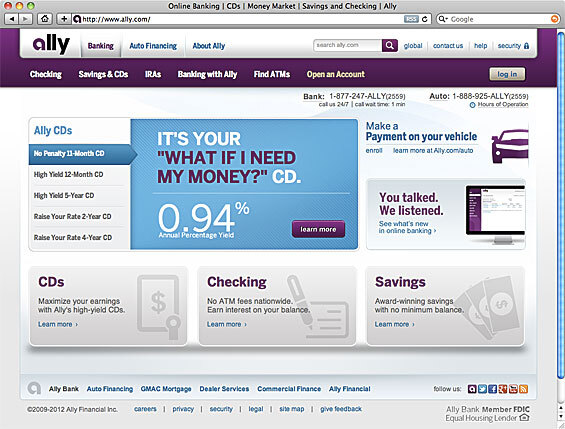The width and height of the screenshot is (565, 429).
Task: Click the Checking pen and check graphic
Action: coord(317,307)
